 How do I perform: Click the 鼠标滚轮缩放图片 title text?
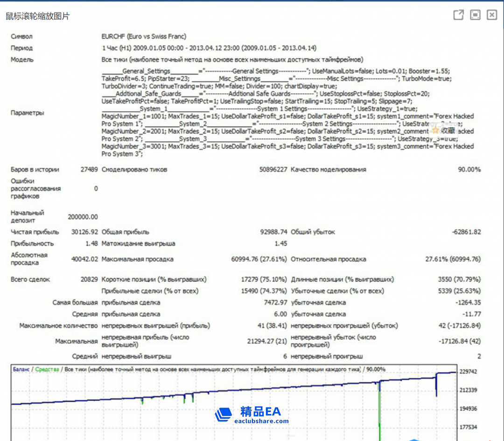37,16
